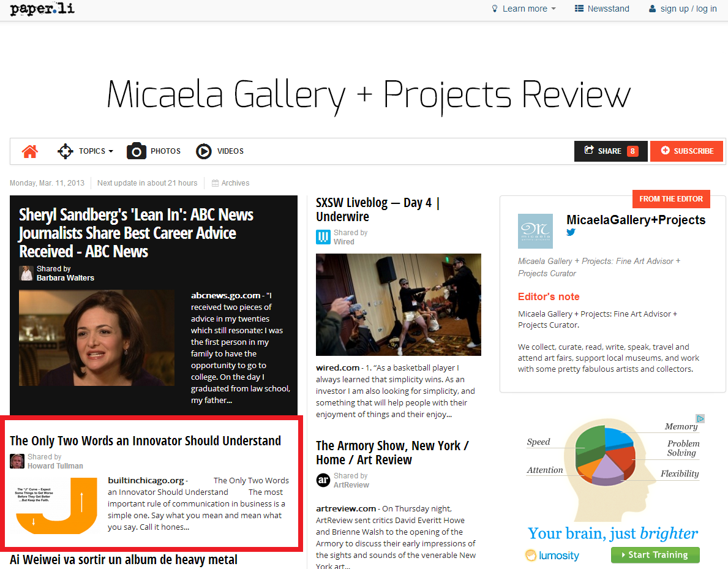Click the Twitter bird icon beside MicaelaGallery+Projects
Image resolution: width=728 pixels, height=569 pixels.
point(571,232)
